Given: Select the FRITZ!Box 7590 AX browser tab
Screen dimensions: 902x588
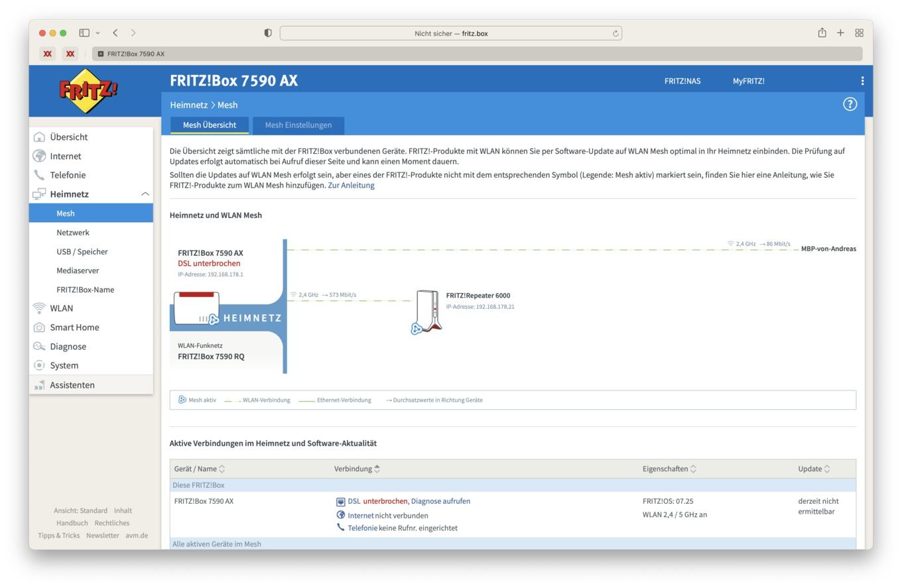Looking at the screenshot, I should pyautogui.click(x=478, y=54).
